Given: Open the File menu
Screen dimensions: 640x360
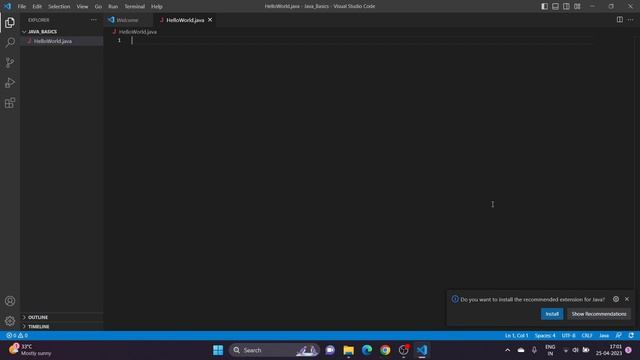Looking at the screenshot, I should point(22,6).
